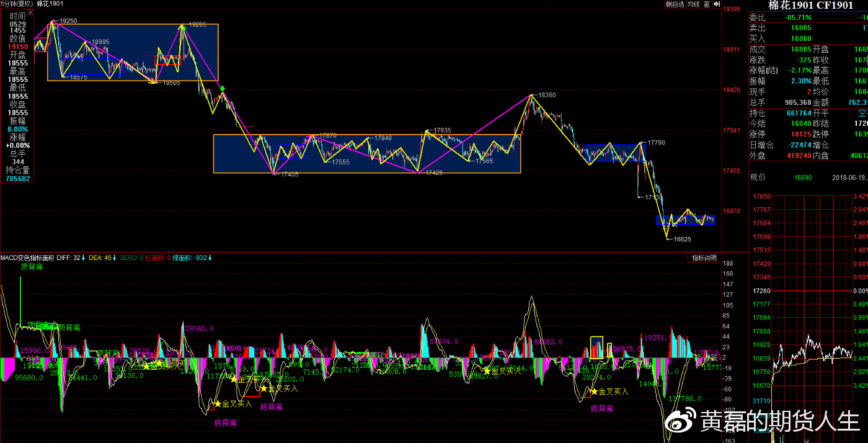
Task: Click the jump-to-end arrow icon beside 窗
Action: click(x=717, y=4)
